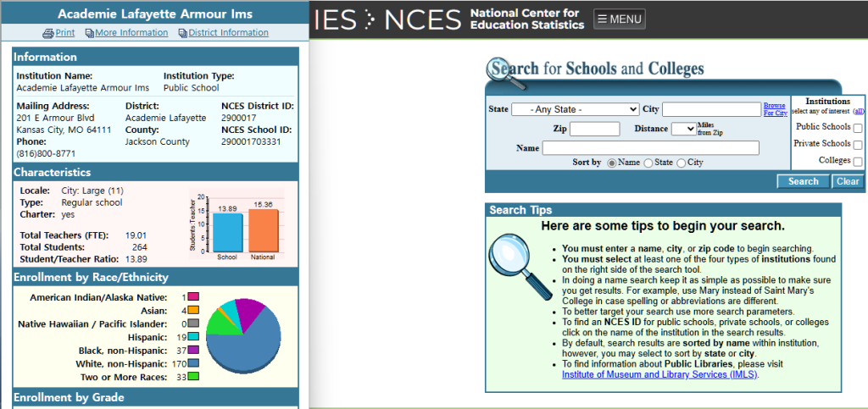
Task: Click the Search Tips panel header
Action: click(x=663, y=210)
